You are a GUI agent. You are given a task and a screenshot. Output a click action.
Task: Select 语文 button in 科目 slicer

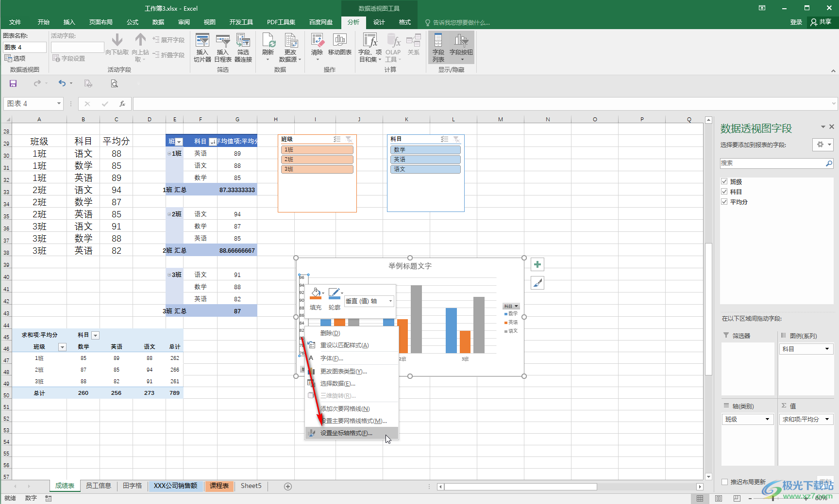click(x=425, y=169)
